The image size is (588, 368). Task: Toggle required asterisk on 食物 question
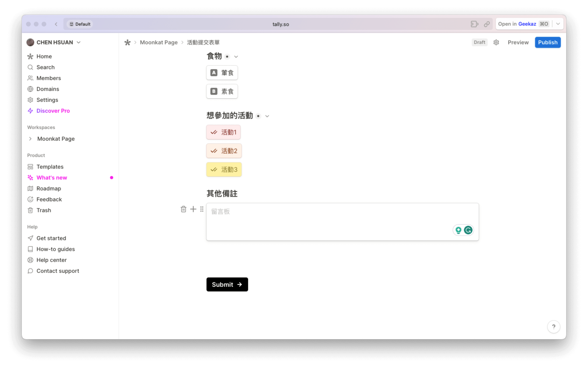point(227,57)
